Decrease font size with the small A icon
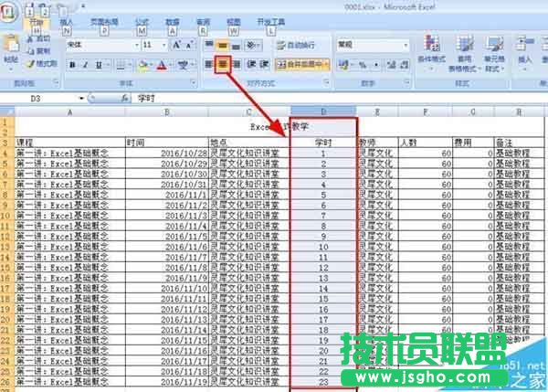The image size is (548, 392). pyautogui.click(x=190, y=45)
